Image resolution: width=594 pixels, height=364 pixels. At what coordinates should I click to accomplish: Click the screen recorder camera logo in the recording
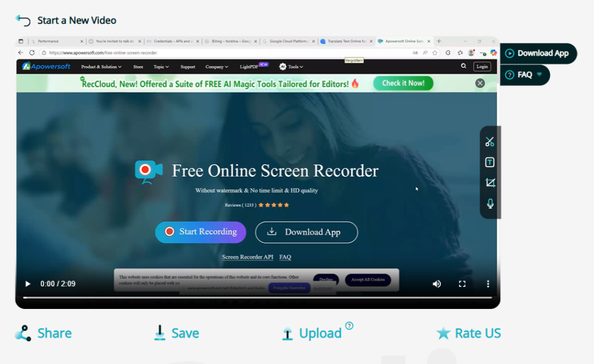point(148,171)
